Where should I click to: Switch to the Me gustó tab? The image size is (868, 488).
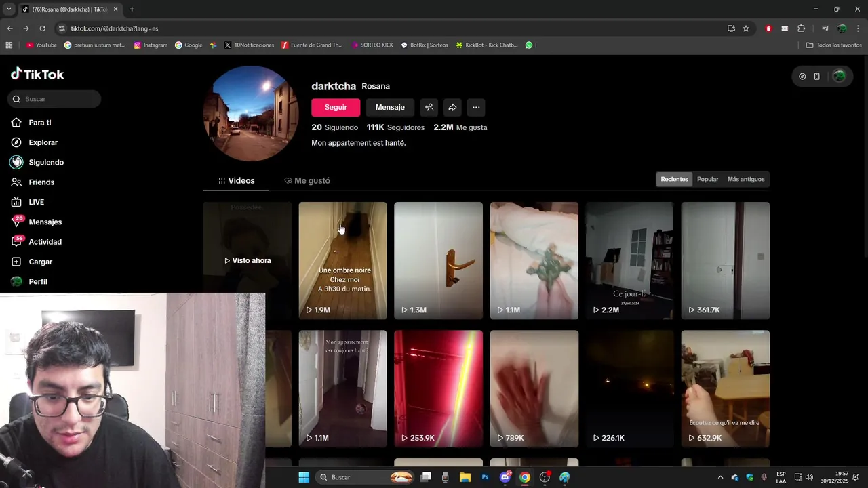pyautogui.click(x=307, y=181)
